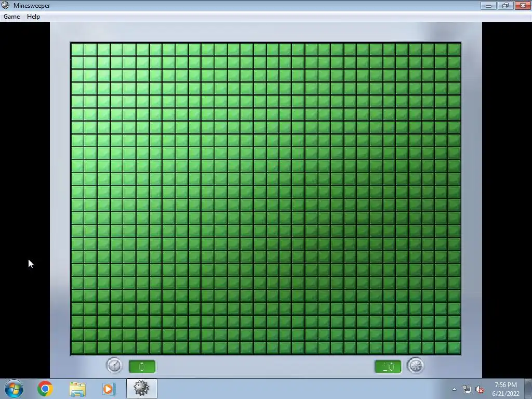Click the Minesweeper taskbar button
The image size is (532, 399).
click(x=141, y=389)
